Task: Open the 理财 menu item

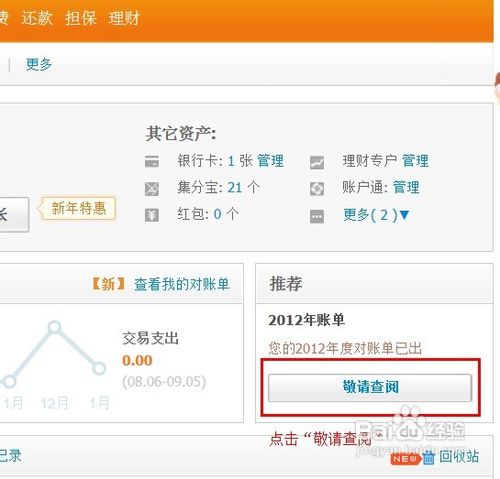Action: (124, 17)
